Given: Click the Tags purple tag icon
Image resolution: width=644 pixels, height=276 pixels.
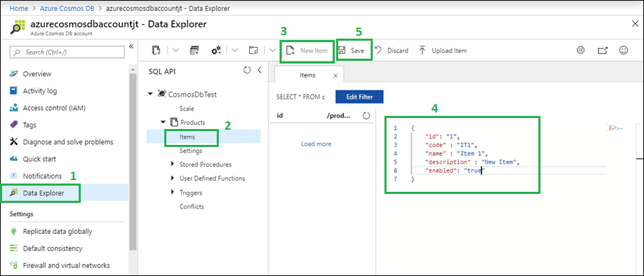Looking at the screenshot, I should click(x=14, y=124).
